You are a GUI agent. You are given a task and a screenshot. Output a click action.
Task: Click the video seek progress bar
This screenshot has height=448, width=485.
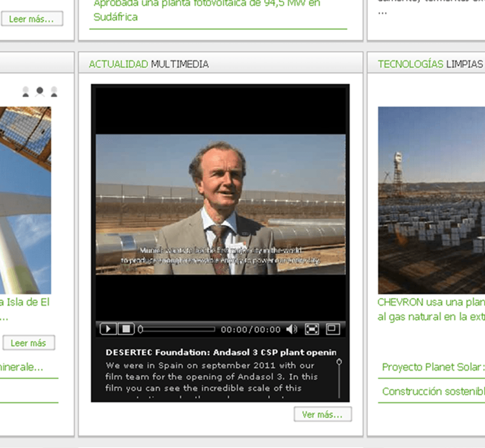click(177, 329)
